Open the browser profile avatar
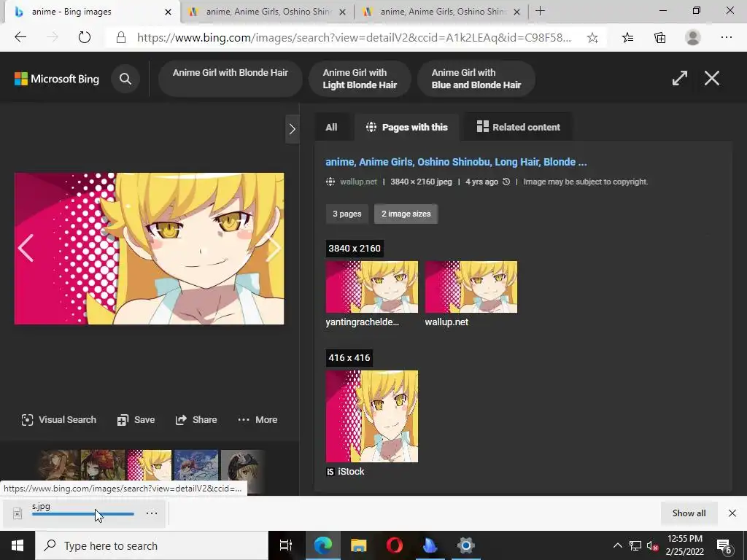The image size is (747, 560). point(693,37)
